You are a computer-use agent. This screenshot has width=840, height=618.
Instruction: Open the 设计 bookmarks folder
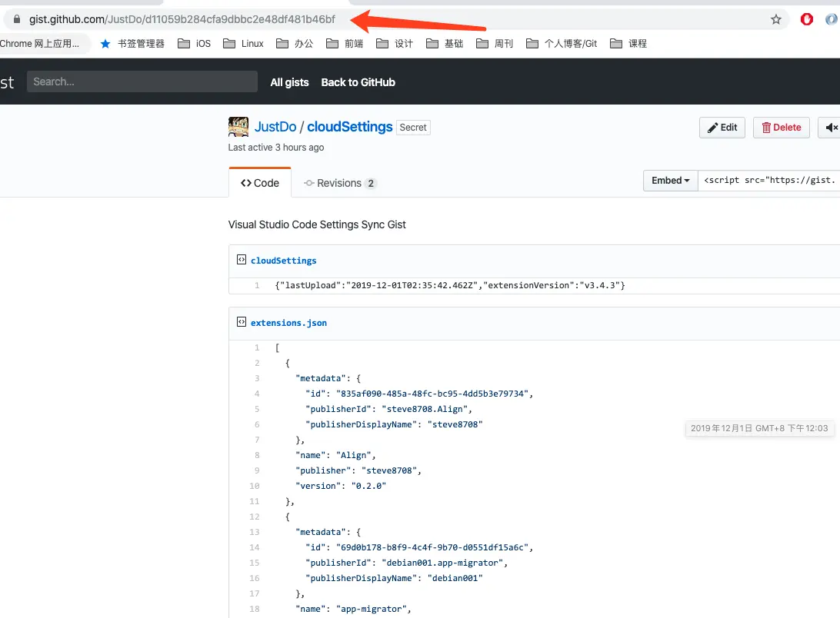click(x=395, y=44)
